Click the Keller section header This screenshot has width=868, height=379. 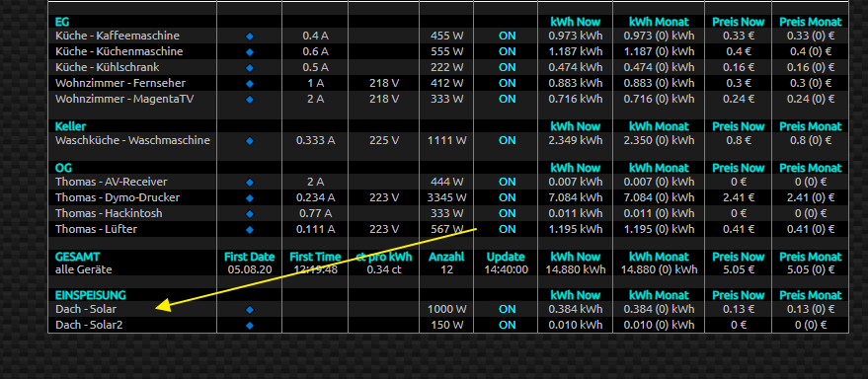pos(71,126)
